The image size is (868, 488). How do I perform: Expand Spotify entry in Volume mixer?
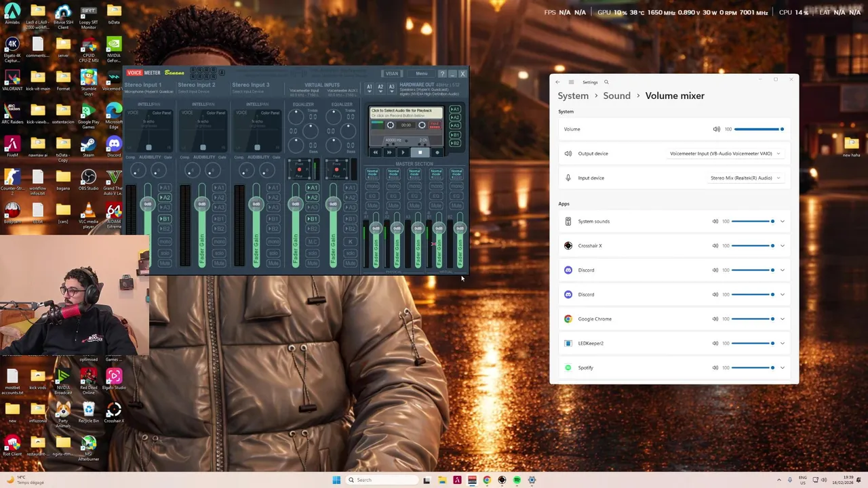[x=782, y=367]
